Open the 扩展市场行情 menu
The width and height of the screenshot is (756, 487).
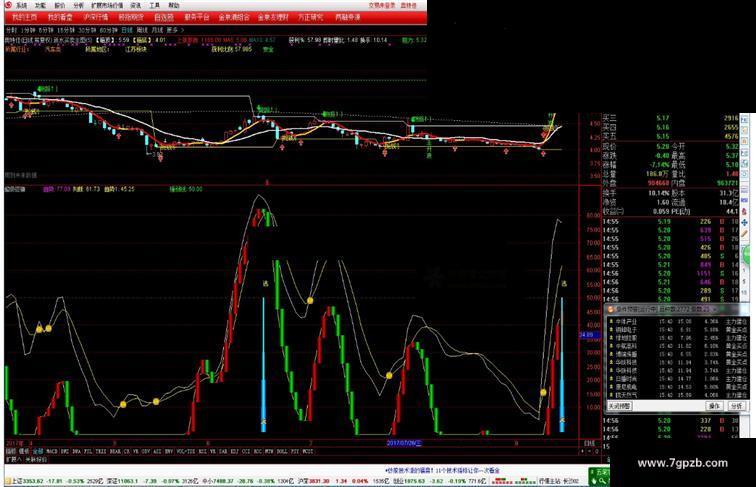(107, 5)
